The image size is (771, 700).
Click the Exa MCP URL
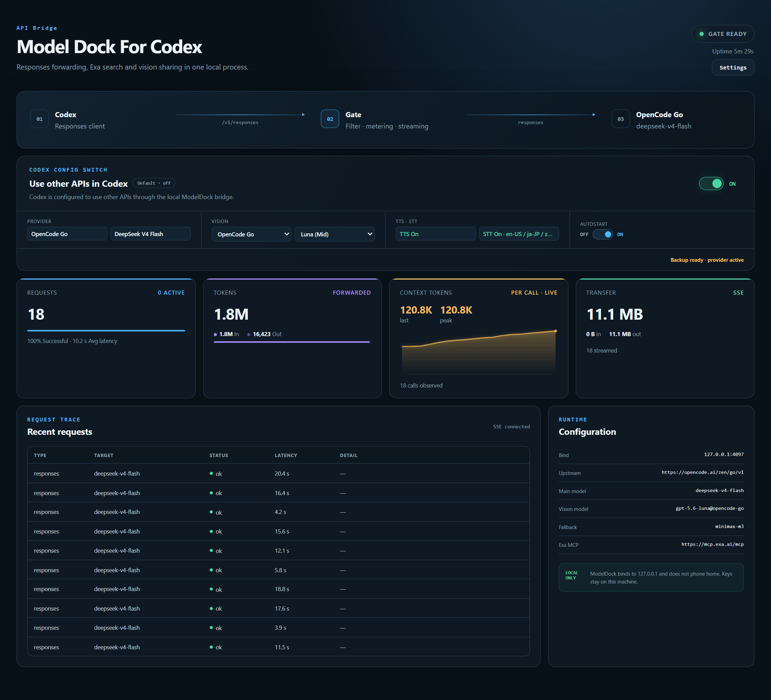tap(712, 544)
